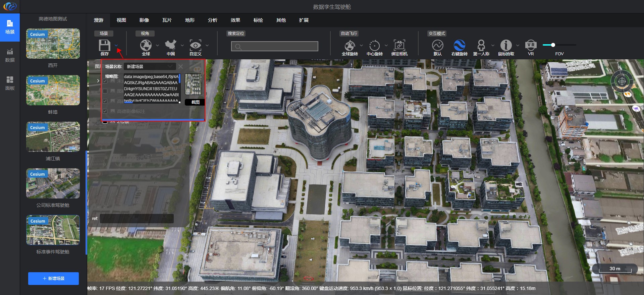Viewport: 644px width, 295px height.
Task: Open the 浦江镇 scene thumbnail
Action: point(53,137)
